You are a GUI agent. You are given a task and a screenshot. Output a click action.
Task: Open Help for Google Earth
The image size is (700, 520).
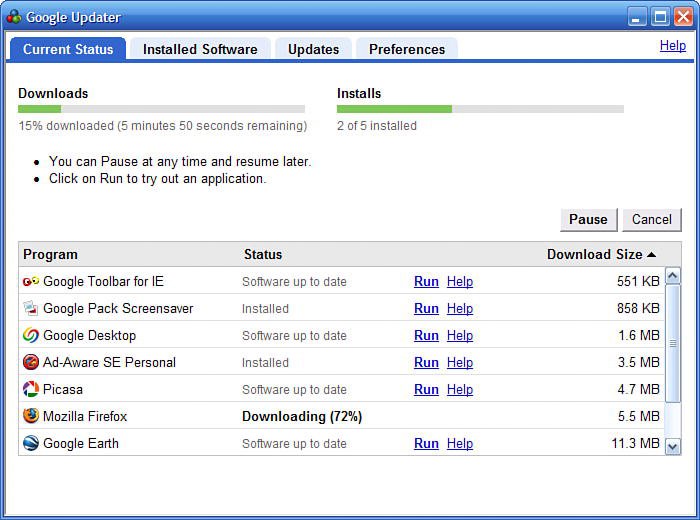coord(460,444)
